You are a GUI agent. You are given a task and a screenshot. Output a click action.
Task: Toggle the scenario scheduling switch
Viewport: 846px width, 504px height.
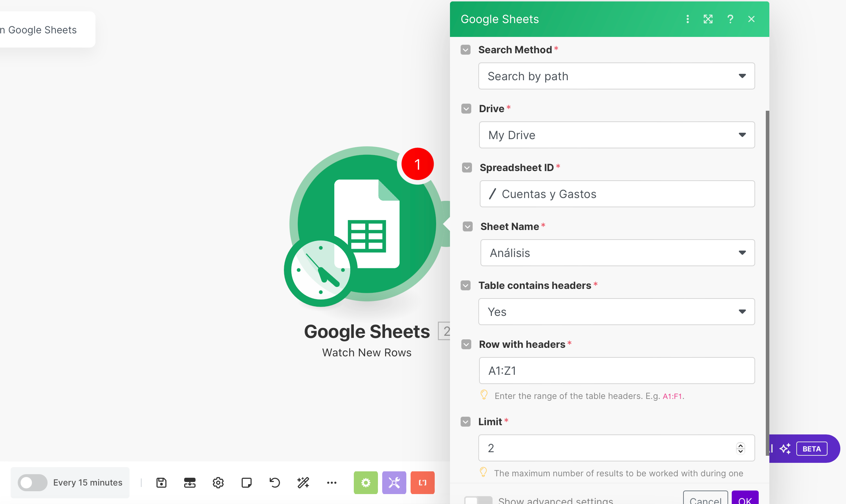32,483
